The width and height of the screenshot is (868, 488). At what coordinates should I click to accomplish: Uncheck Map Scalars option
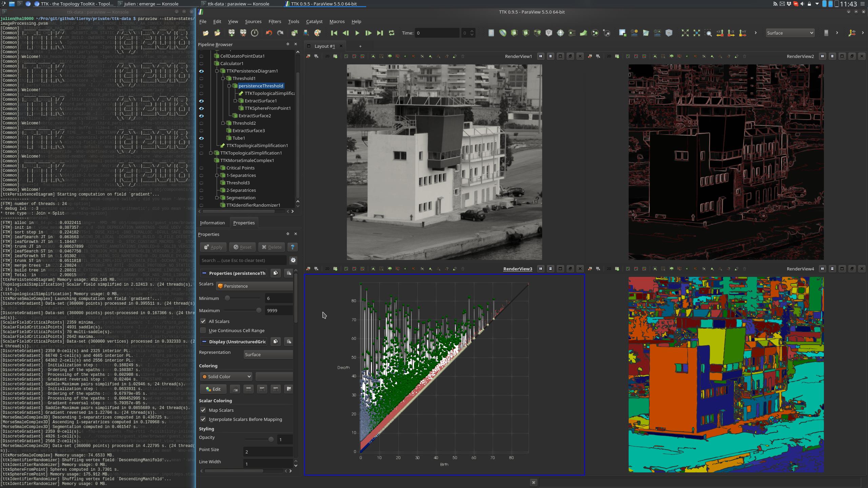point(203,410)
